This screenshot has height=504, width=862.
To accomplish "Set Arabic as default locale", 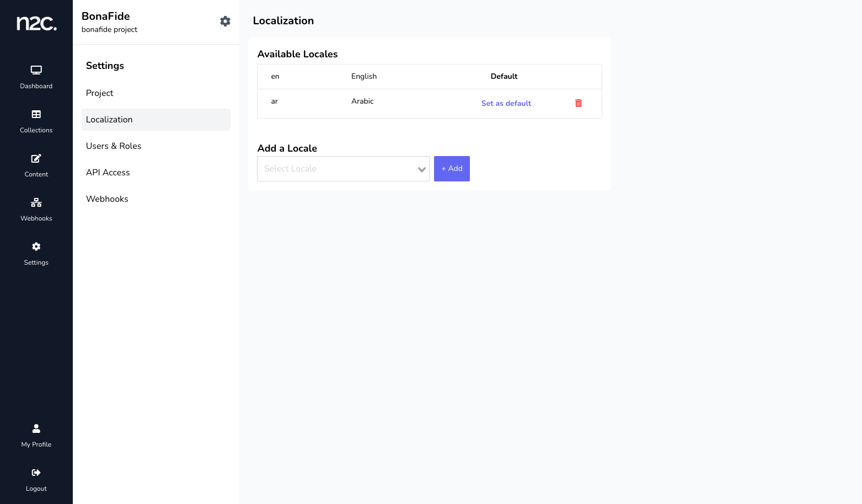I will coord(506,104).
